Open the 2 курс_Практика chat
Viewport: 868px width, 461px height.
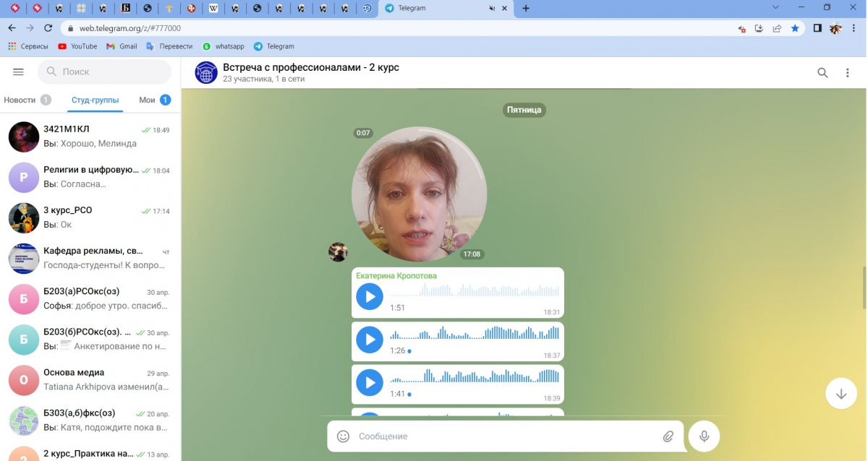click(89, 452)
